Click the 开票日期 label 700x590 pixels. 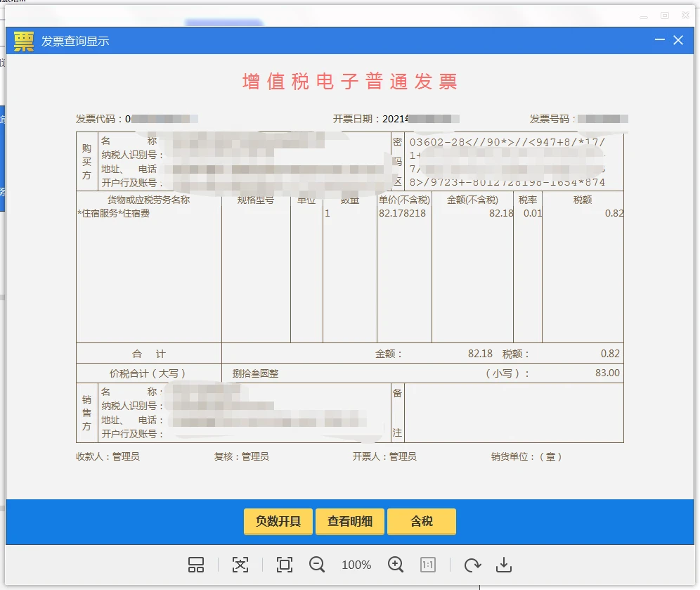(x=355, y=119)
